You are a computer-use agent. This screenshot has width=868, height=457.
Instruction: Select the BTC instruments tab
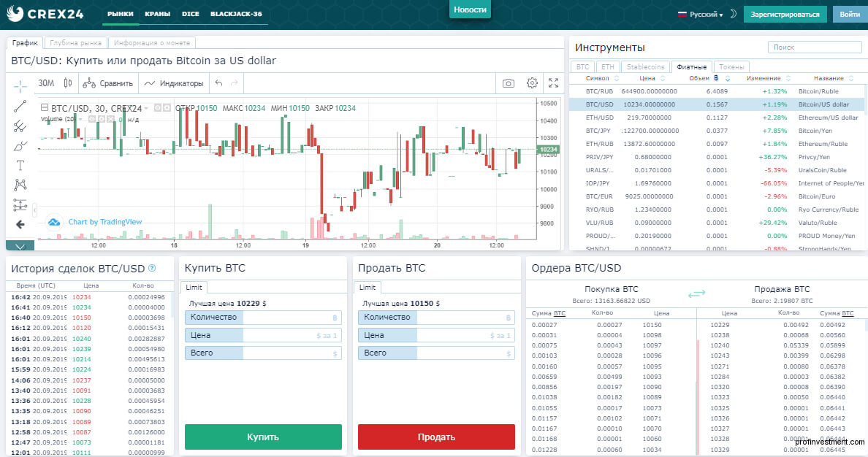[x=583, y=67]
